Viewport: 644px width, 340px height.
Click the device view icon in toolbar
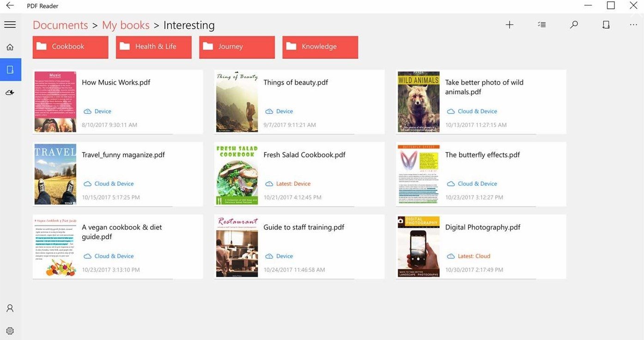pyautogui.click(x=606, y=25)
